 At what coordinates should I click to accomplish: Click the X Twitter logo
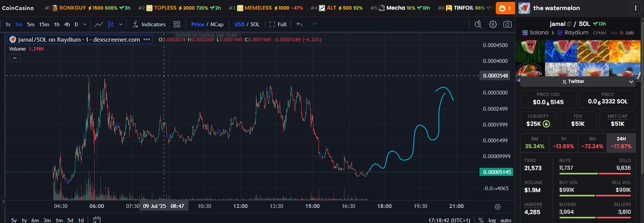coord(564,81)
